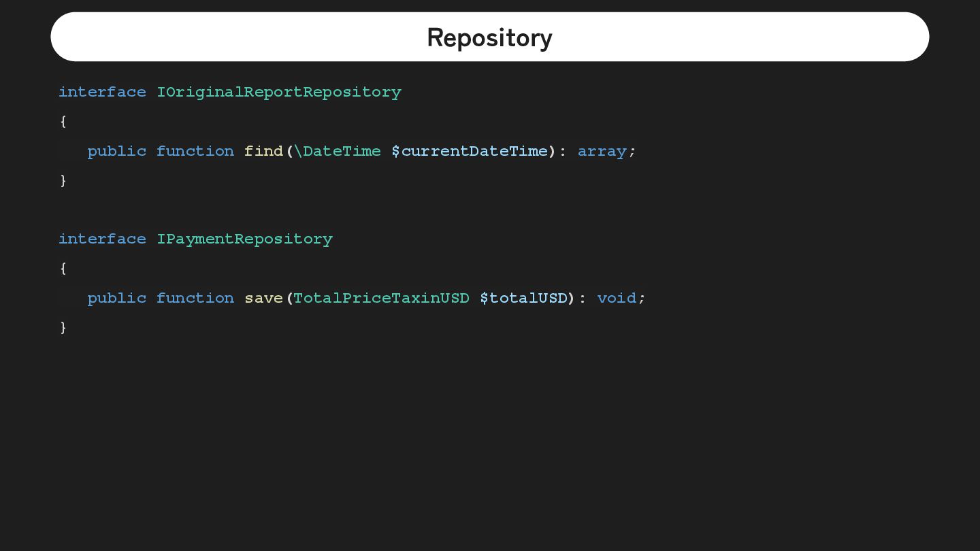
Task: Click the function keyword before find
Action: [x=195, y=151]
